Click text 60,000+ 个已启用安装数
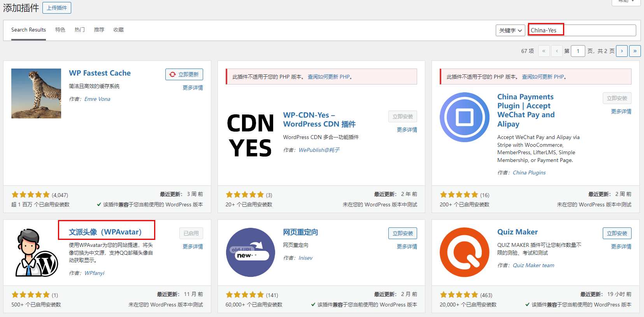Viewport: 644px width, 317px height. (x=254, y=305)
